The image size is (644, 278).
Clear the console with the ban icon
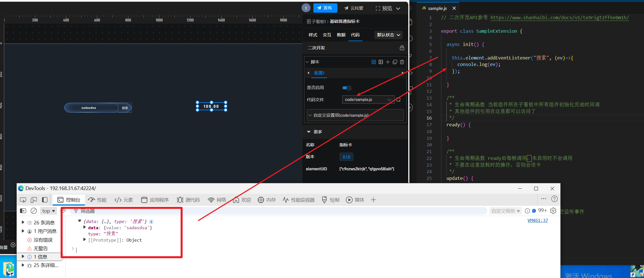(x=34, y=211)
